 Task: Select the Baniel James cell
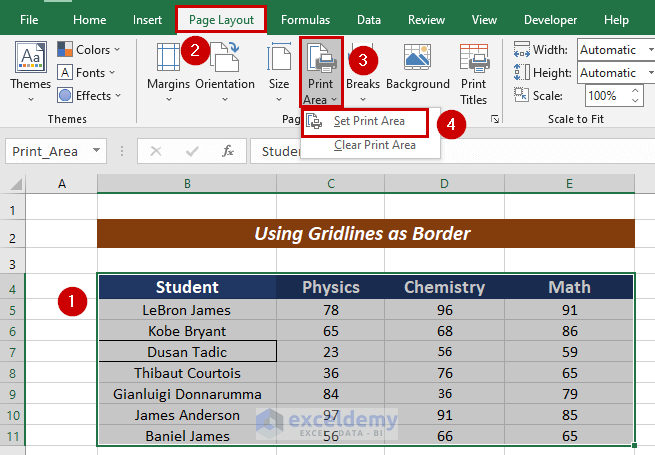[187, 436]
